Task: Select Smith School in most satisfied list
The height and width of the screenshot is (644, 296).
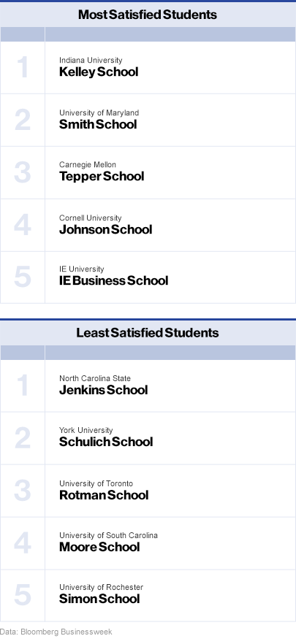Action: [x=98, y=124]
